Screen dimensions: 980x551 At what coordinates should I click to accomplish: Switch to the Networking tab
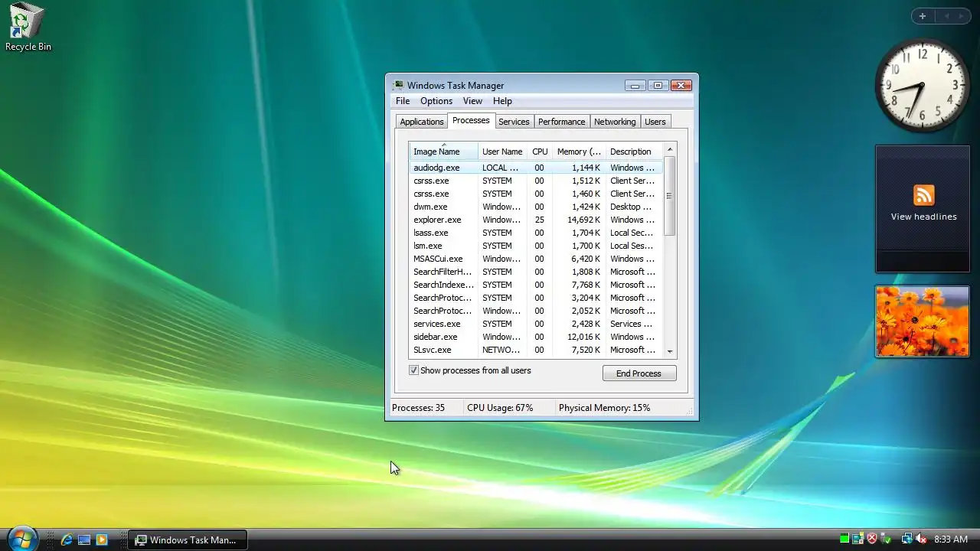615,122
